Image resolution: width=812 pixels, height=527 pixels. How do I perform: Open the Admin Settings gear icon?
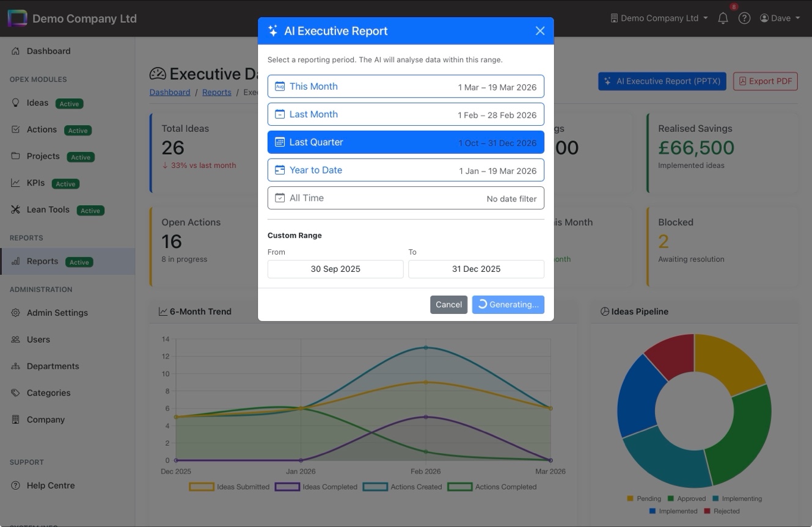(x=15, y=313)
